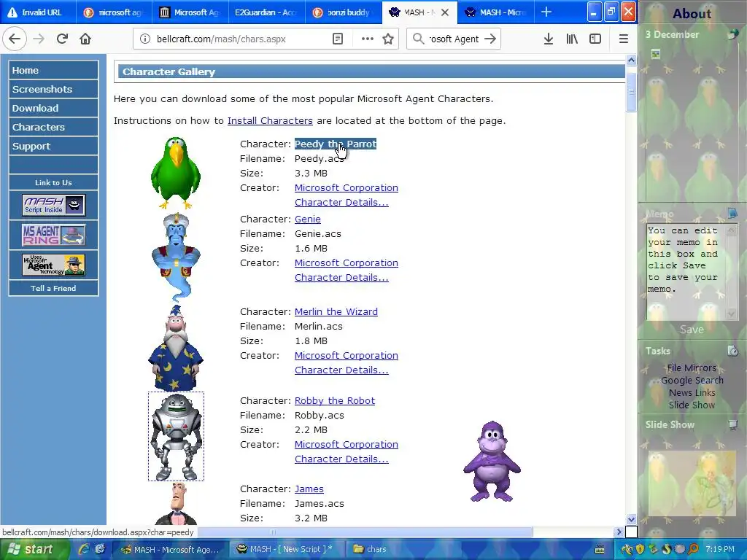Screen dimensions: 747x560
Task: Click the browser forward arrow
Action: pyautogui.click(x=39, y=39)
